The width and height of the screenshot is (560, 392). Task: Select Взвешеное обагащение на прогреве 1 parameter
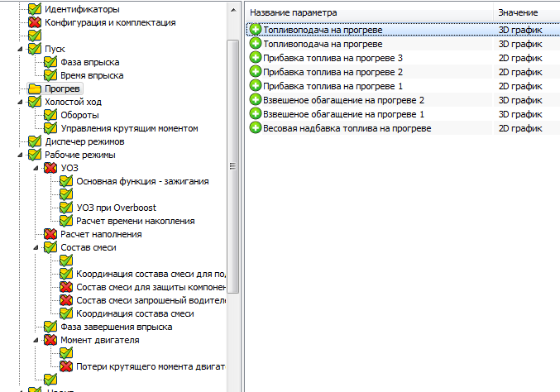pos(343,114)
